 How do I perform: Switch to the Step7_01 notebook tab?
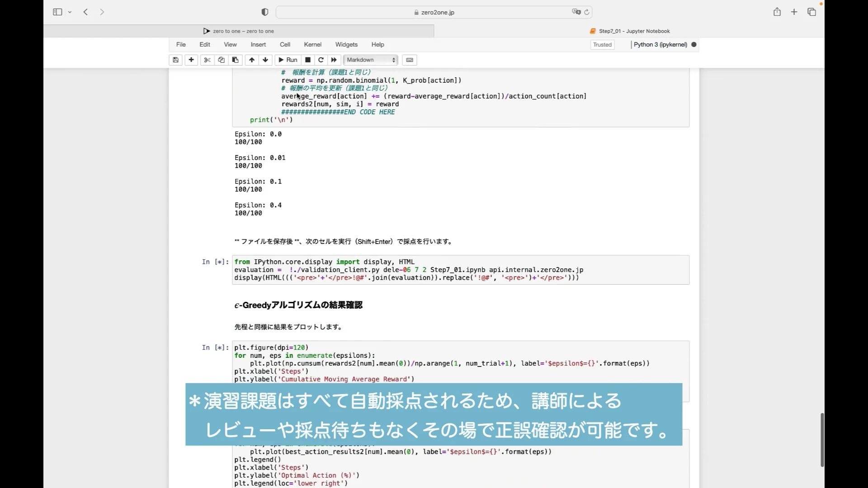click(x=633, y=31)
